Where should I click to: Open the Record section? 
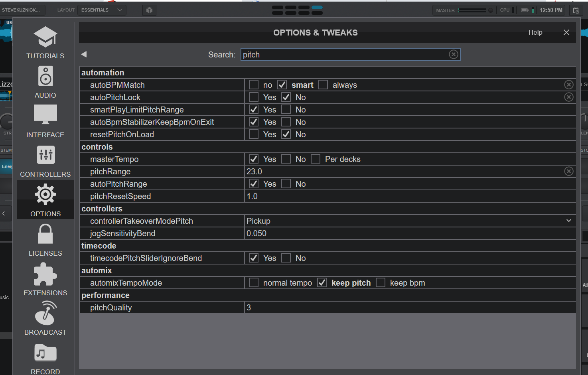pyautogui.click(x=45, y=358)
